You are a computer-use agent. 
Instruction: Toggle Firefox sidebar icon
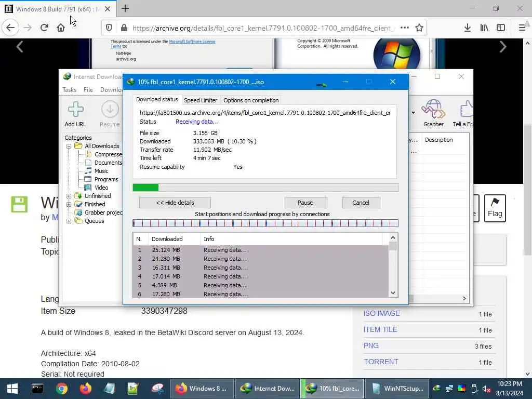(x=501, y=28)
